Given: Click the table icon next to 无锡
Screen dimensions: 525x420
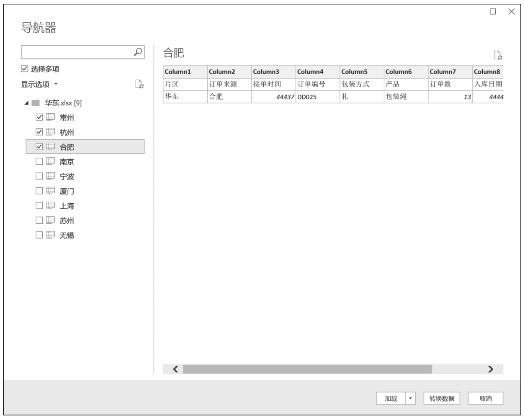Looking at the screenshot, I should pos(50,235).
